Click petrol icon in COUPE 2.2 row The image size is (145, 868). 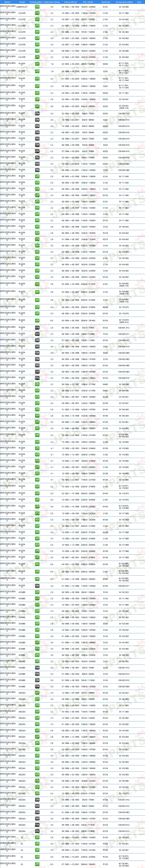point(37,13)
